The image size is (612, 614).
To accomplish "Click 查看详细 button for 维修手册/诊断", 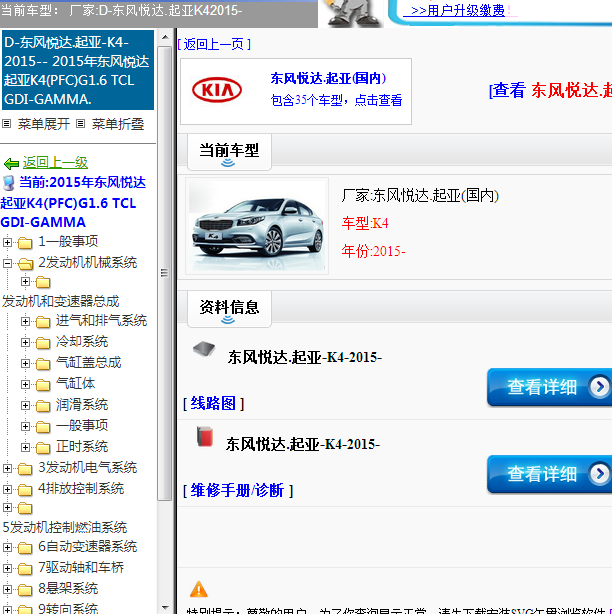I will (x=549, y=474).
